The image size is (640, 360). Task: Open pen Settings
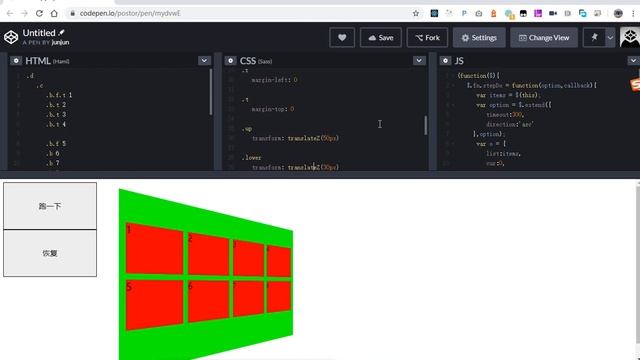(479, 38)
